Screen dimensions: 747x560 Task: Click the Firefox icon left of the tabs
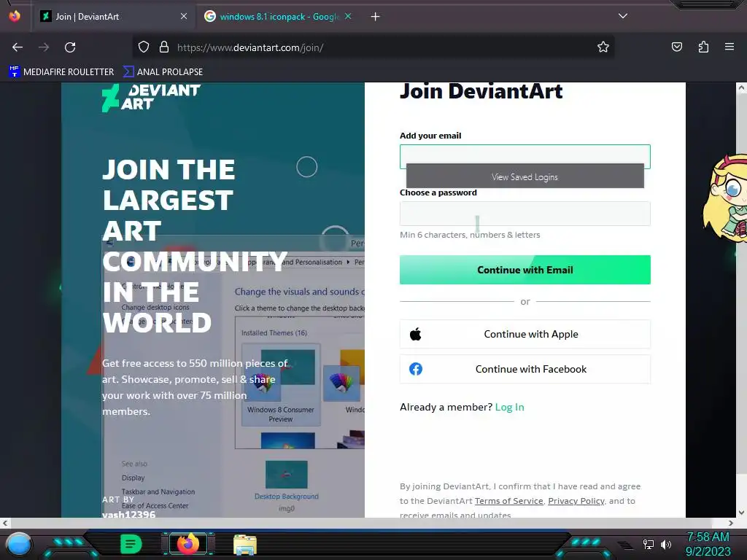coord(15,16)
